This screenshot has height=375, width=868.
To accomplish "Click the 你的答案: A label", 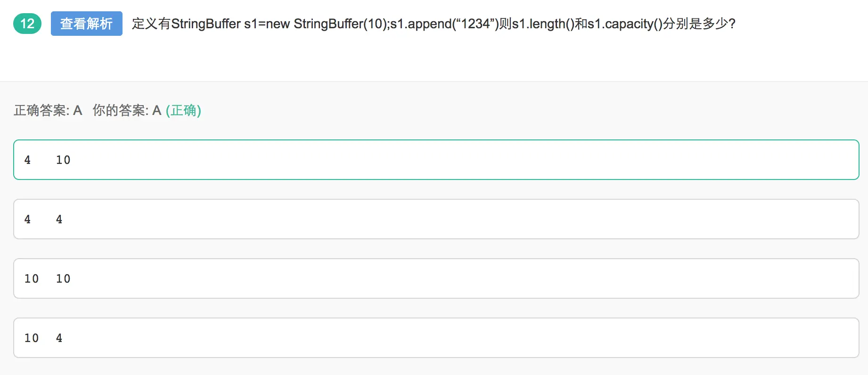I will [127, 110].
